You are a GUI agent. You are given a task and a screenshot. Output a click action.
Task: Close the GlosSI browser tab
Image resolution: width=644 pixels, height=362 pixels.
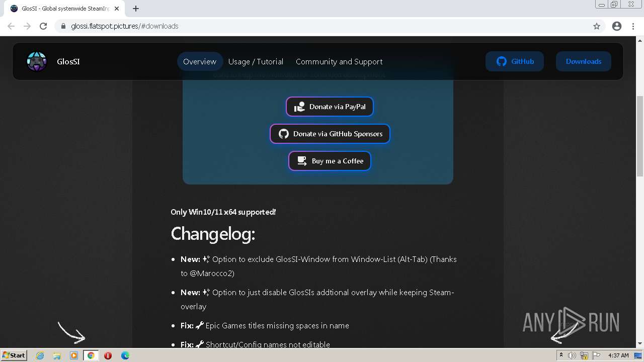[x=117, y=9]
